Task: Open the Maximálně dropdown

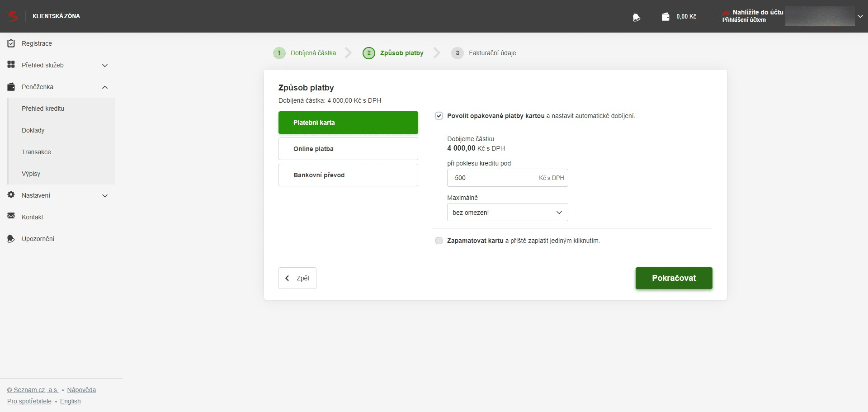Action: click(507, 212)
